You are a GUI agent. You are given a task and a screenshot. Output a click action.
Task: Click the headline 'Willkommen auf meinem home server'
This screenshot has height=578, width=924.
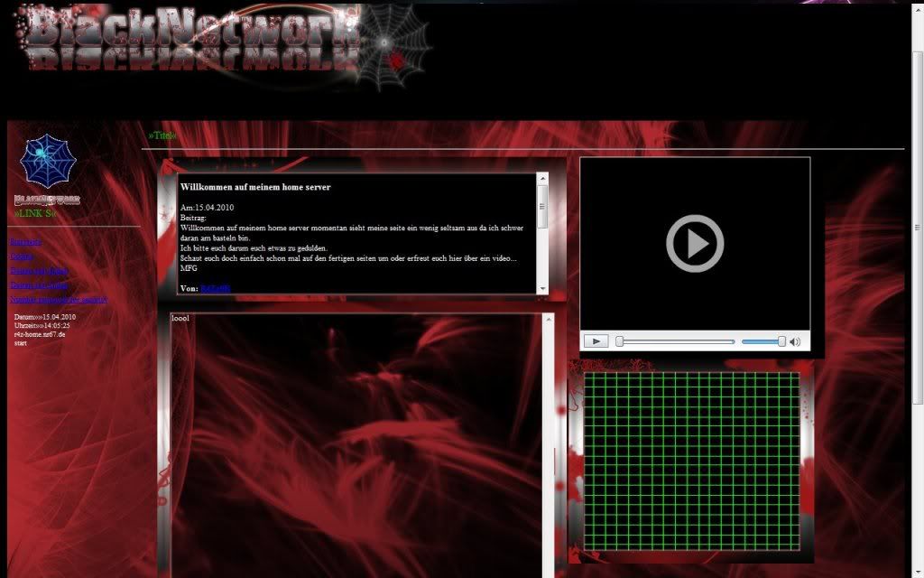tap(255, 187)
